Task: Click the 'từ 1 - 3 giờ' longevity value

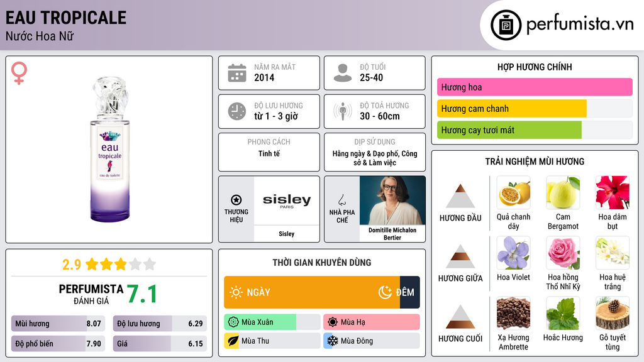Action: (276, 116)
